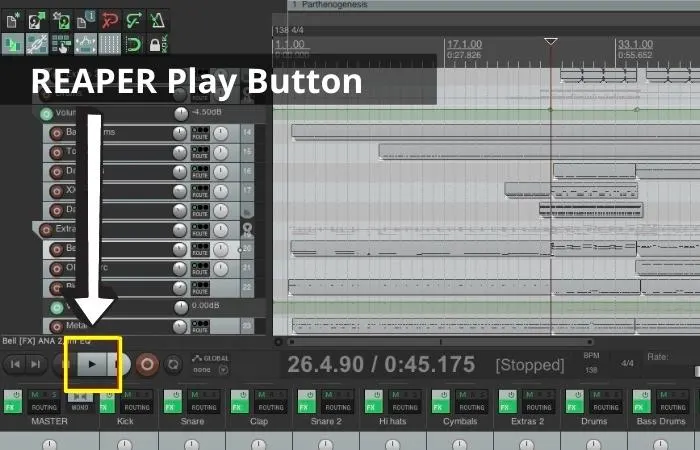Click the red Undo toolbar icon
The image size is (700, 450).
109,21
